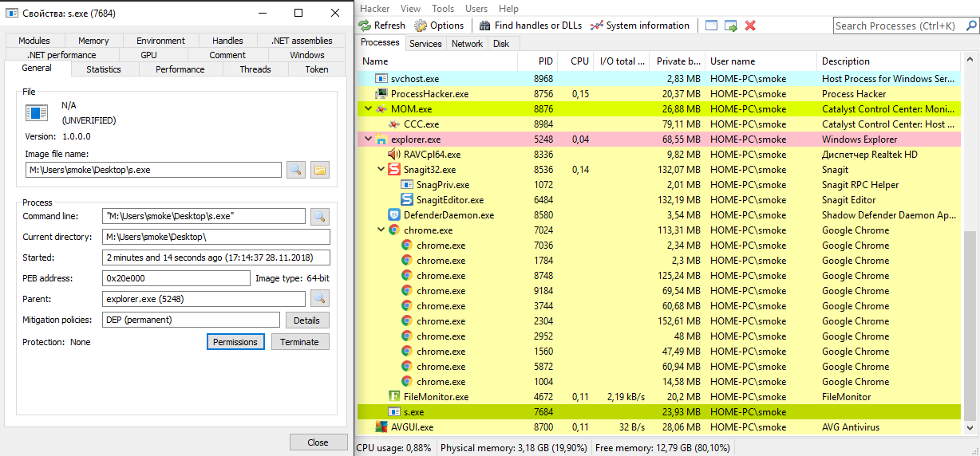Collapse the chrome.exe process tree
The image size is (980, 456).
pos(381,230)
